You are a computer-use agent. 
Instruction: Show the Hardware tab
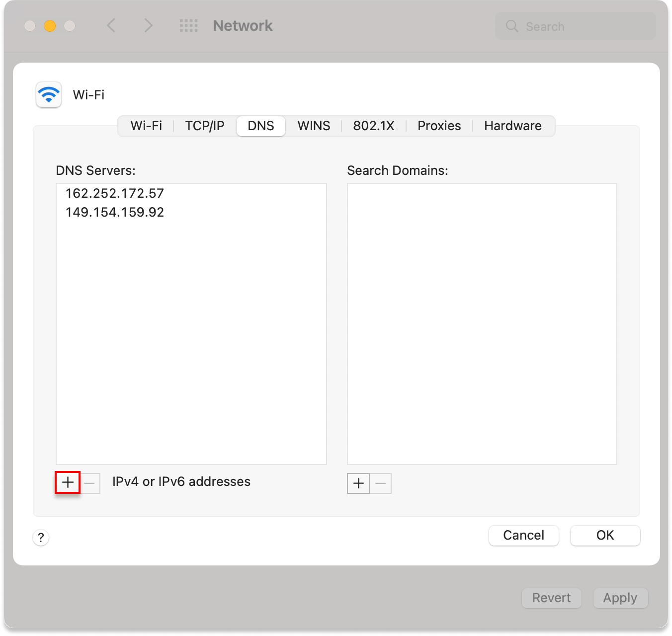pos(512,126)
